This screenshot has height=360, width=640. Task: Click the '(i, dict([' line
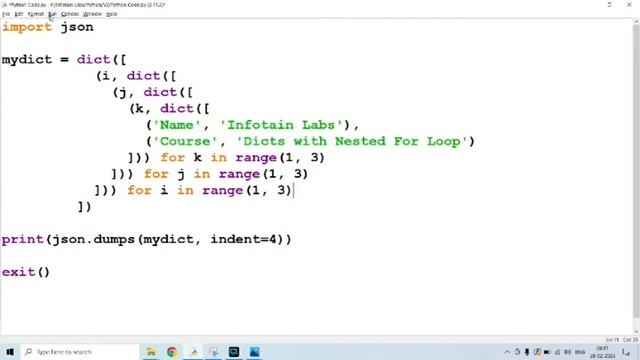[136, 76]
